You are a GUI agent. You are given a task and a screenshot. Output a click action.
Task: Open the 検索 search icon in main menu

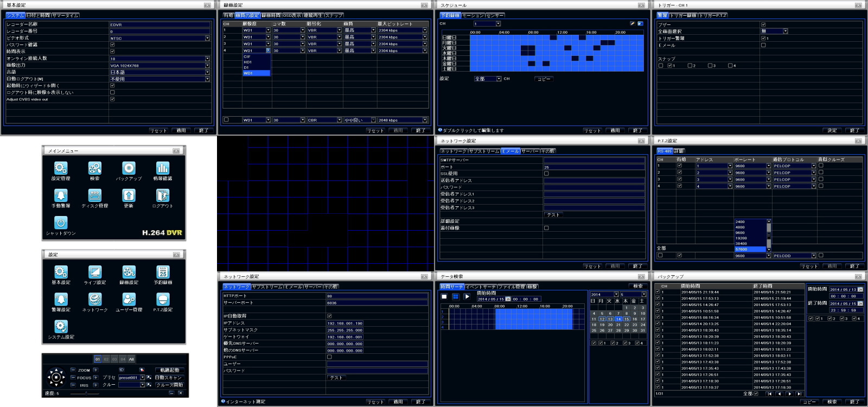95,168
